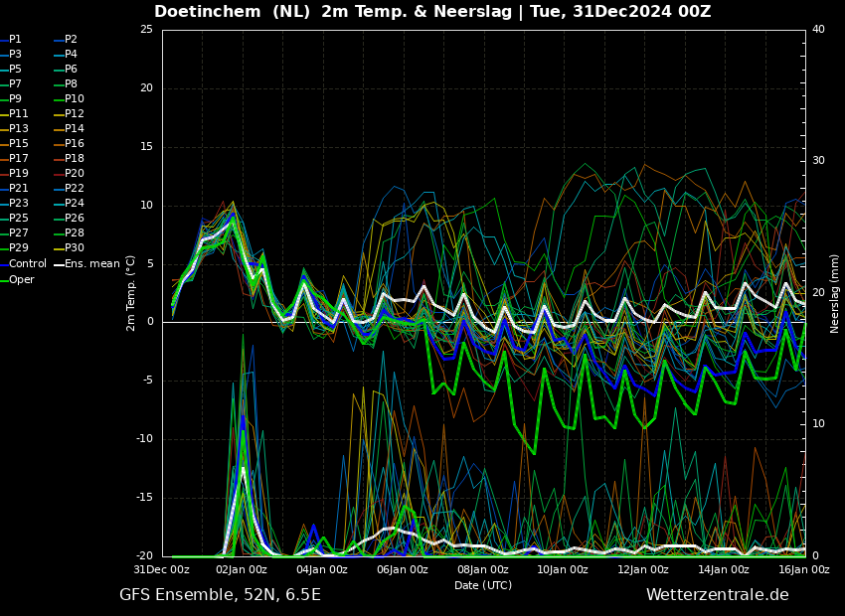The image size is (845, 616).
Task: Pick the P25 member in the legend
Action: 18,219
